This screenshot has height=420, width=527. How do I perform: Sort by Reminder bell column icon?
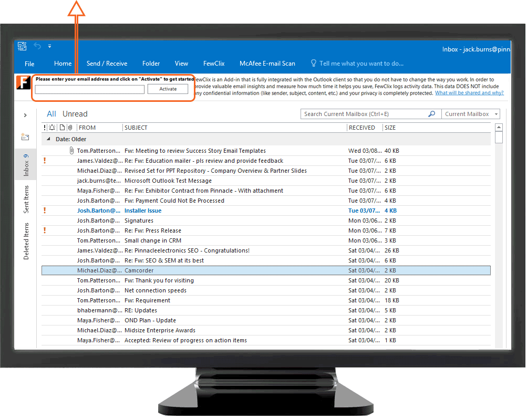click(52, 128)
